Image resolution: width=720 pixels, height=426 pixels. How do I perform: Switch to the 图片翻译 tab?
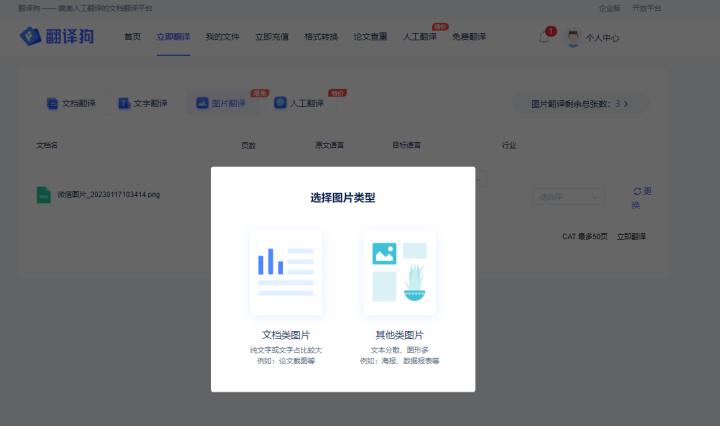click(221, 103)
